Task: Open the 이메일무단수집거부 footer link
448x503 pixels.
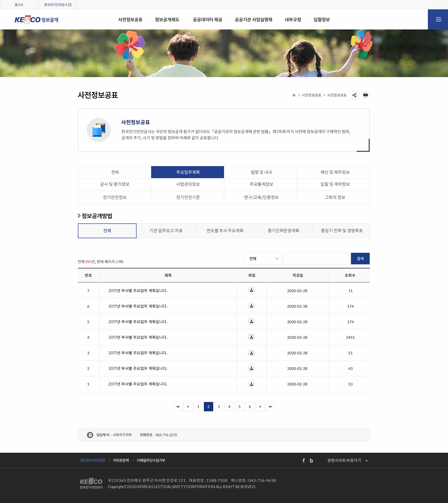Action: coord(151,460)
